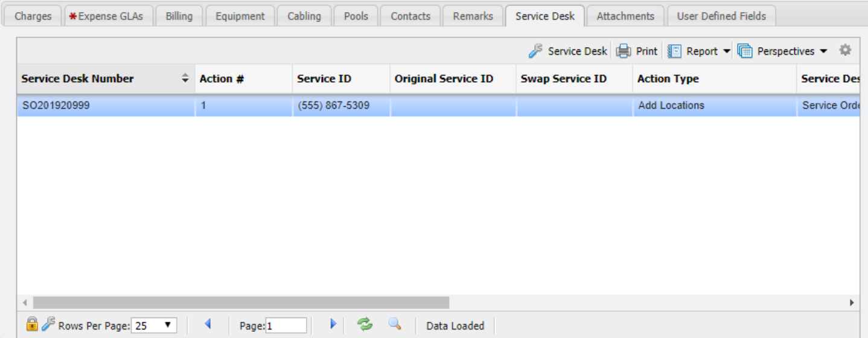The width and height of the screenshot is (868, 338).
Task: Switch to the Expense GLAs tab
Action: [106, 16]
